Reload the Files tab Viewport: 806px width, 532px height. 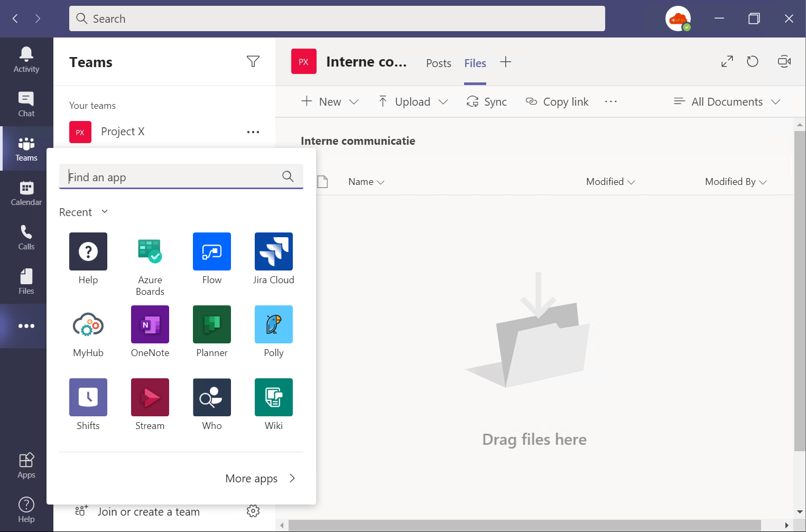[753, 62]
